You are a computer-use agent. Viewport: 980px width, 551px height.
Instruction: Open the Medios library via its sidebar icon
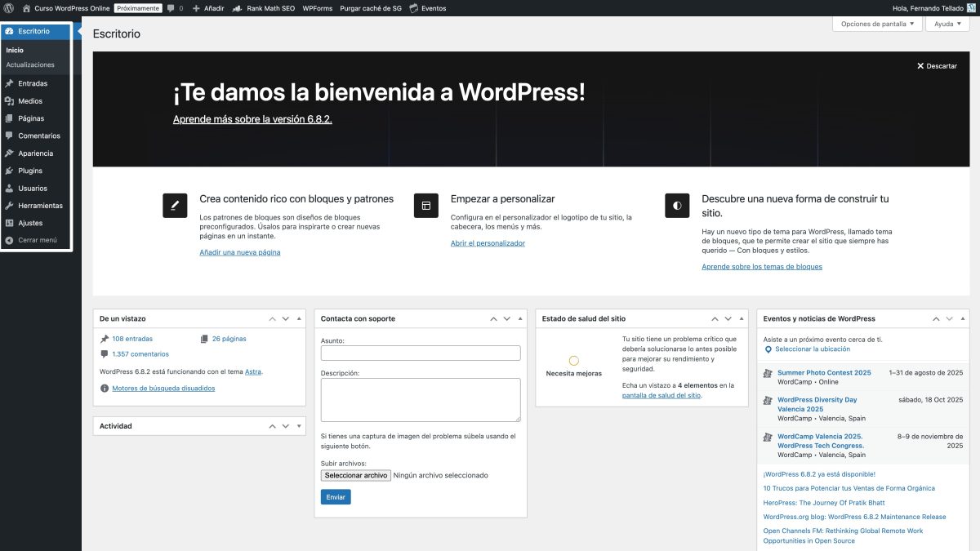pos(8,100)
